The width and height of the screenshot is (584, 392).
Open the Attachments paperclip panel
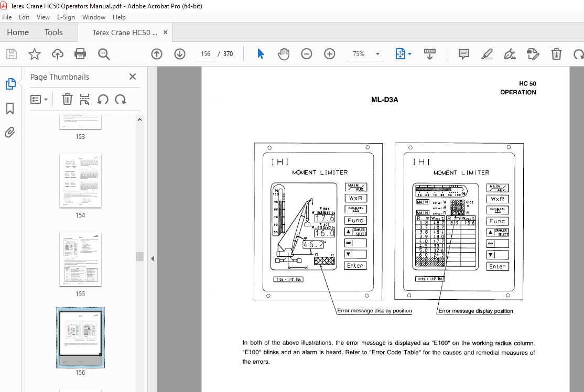pyautogui.click(x=10, y=132)
